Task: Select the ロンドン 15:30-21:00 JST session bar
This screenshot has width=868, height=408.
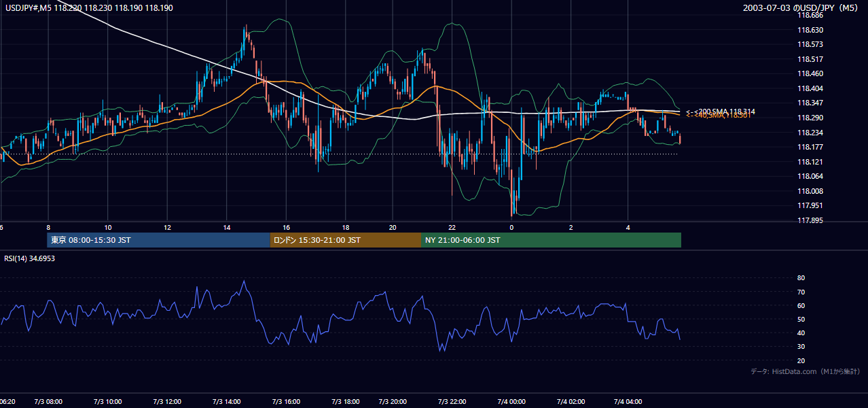Action: point(346,240)
